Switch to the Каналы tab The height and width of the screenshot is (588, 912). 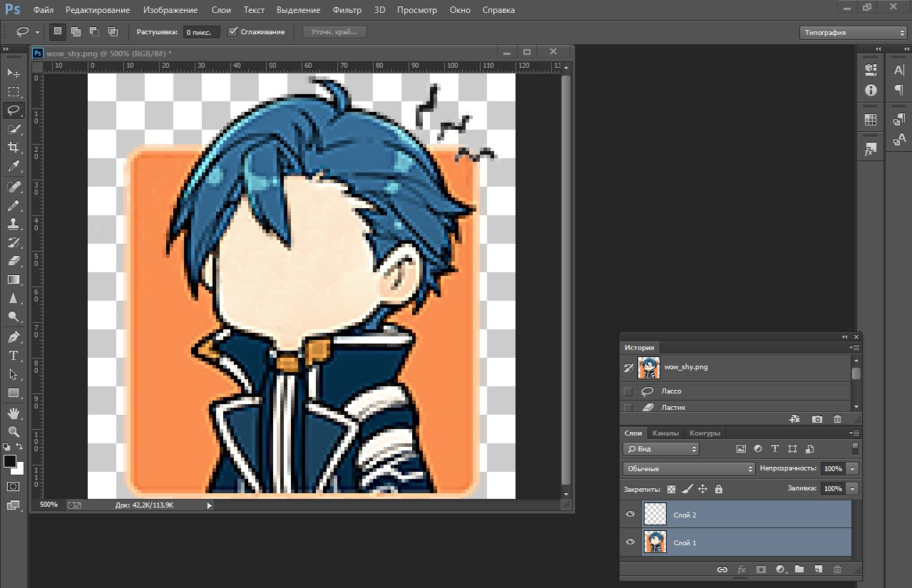coord(665,433)
